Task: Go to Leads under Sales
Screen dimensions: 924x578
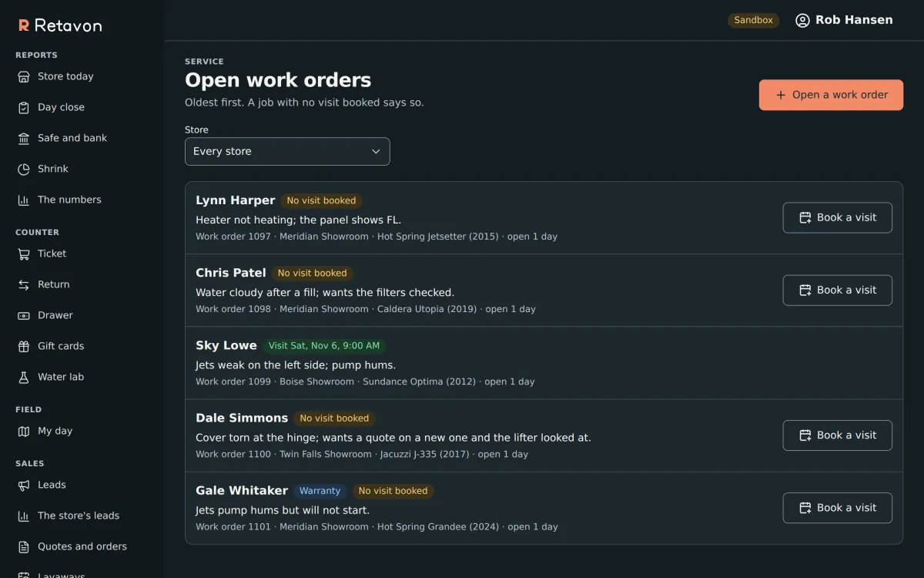Action: tap(52, 485)
